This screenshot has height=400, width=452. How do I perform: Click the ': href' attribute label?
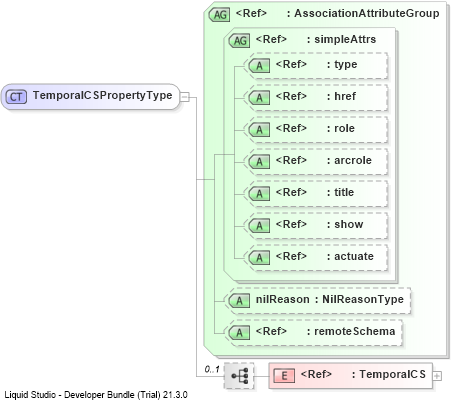click(x=341, y=96)
